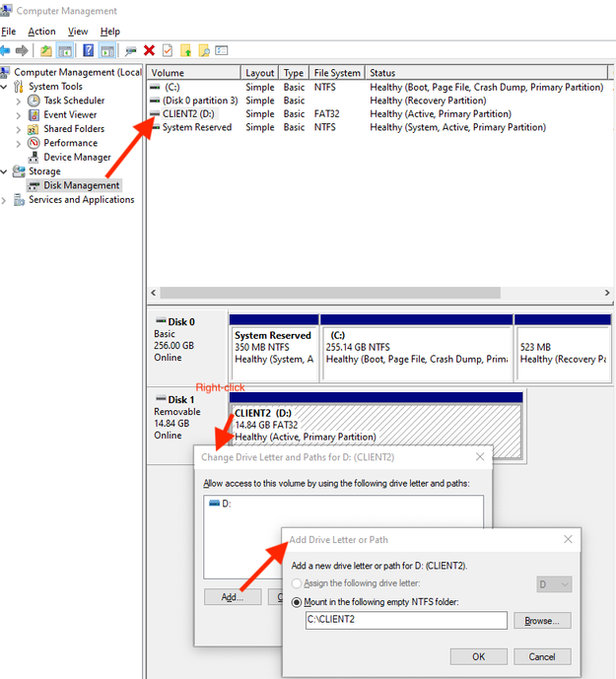Open the View menu

pos(78,32)
